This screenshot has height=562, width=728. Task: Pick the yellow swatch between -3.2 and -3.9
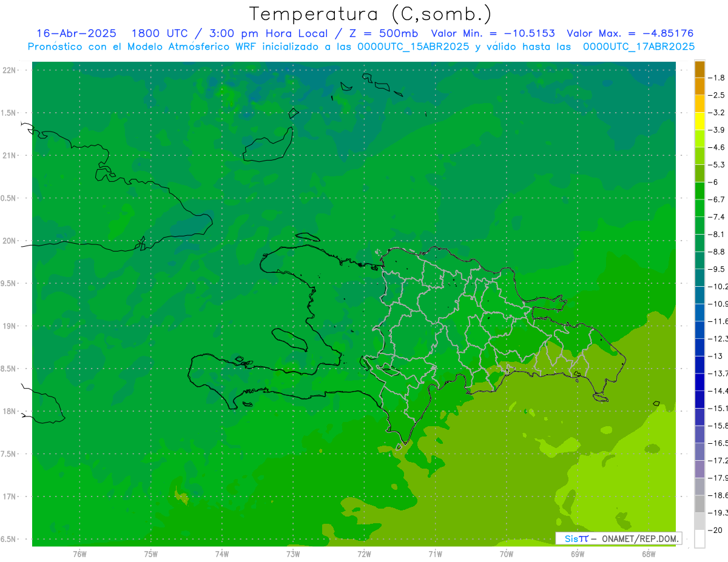(699, 121)
